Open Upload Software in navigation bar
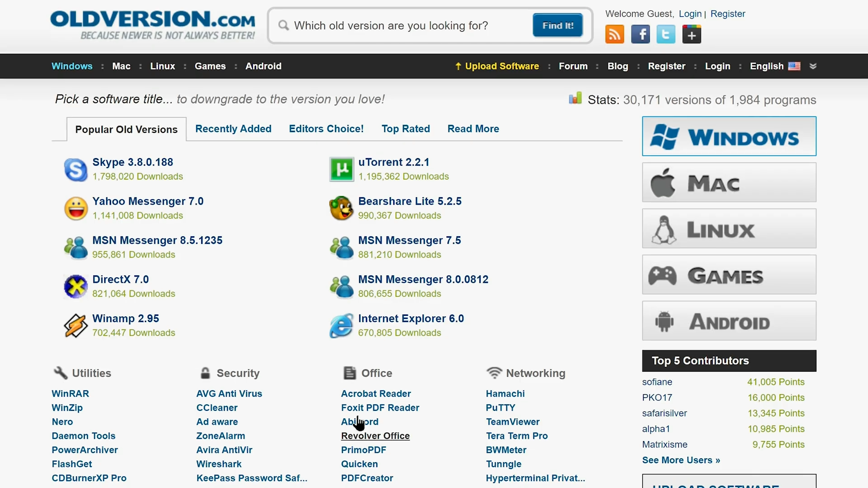868x488 pixels. [x=497, y=66]
